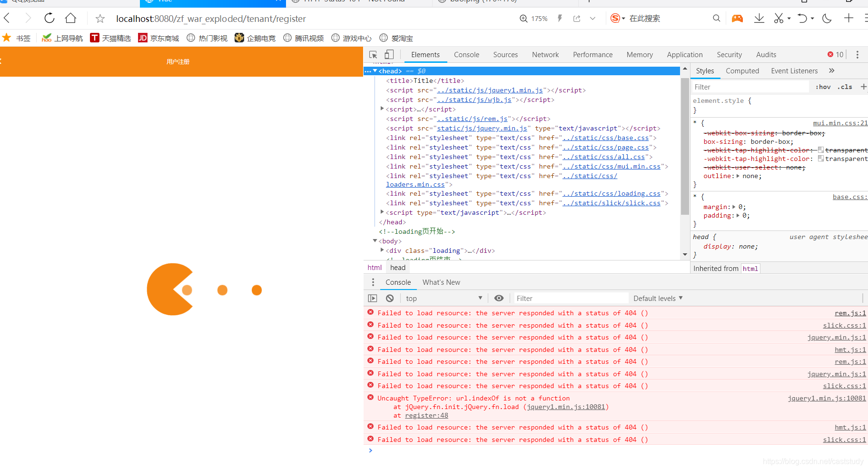This screenshot has width=868, height=470.
Task: Switch to the Network tab
Action: pyautogui.click(x=545, y=55)
